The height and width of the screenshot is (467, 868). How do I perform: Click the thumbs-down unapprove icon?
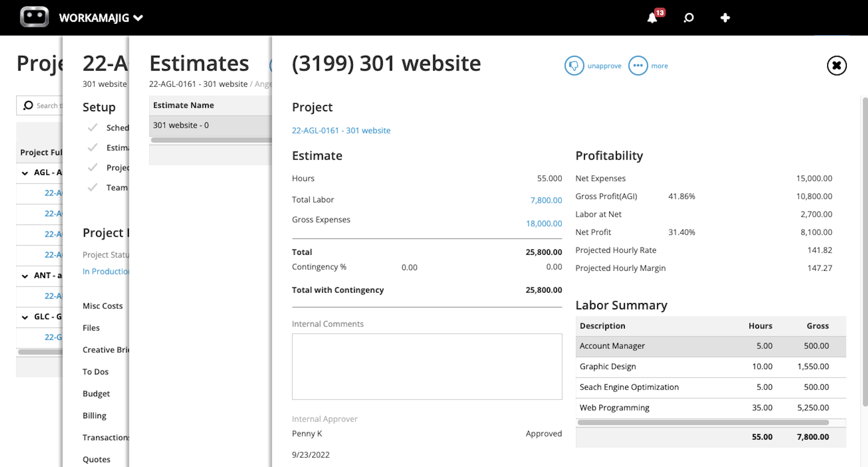pyautogui.click(x=574, y=66)
